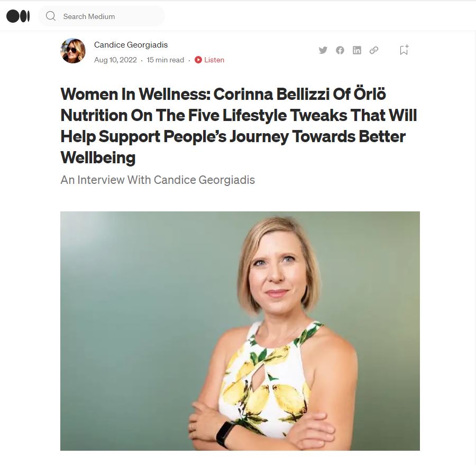Click the search magnifier icon
The width and height of the screenshot is (476, 465).
coord(50,16)
